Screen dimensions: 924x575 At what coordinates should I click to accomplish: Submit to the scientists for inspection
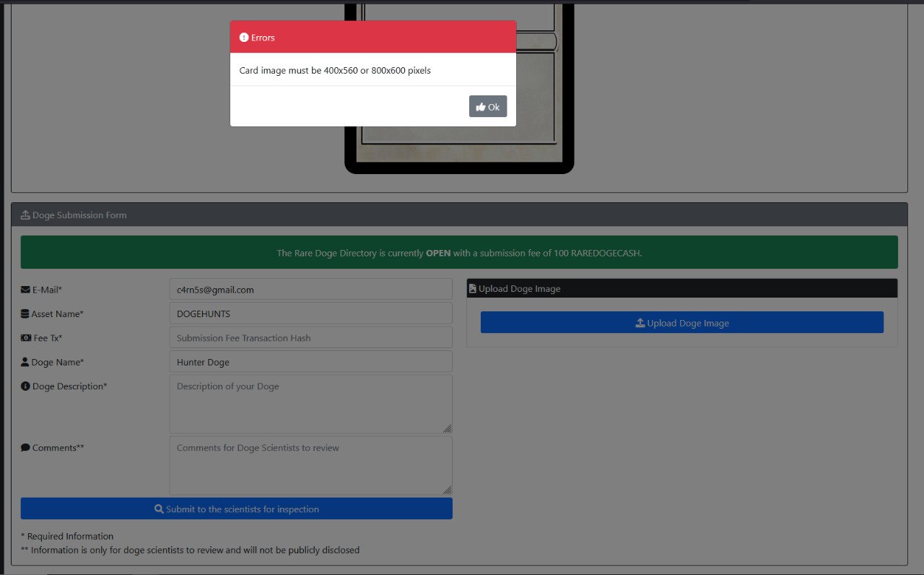[x=236, y=509]
